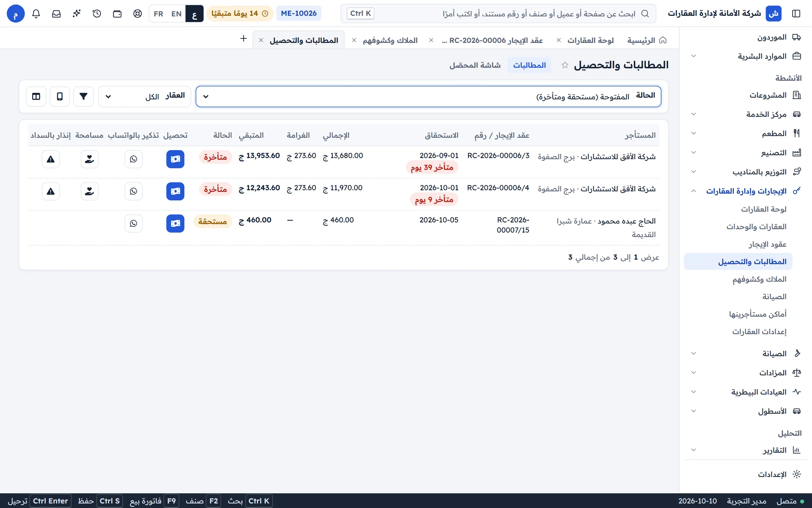Screen dimensions: 812x508
Task: Expand مركز الخدمة in sidebar
Action: (745, 114)
